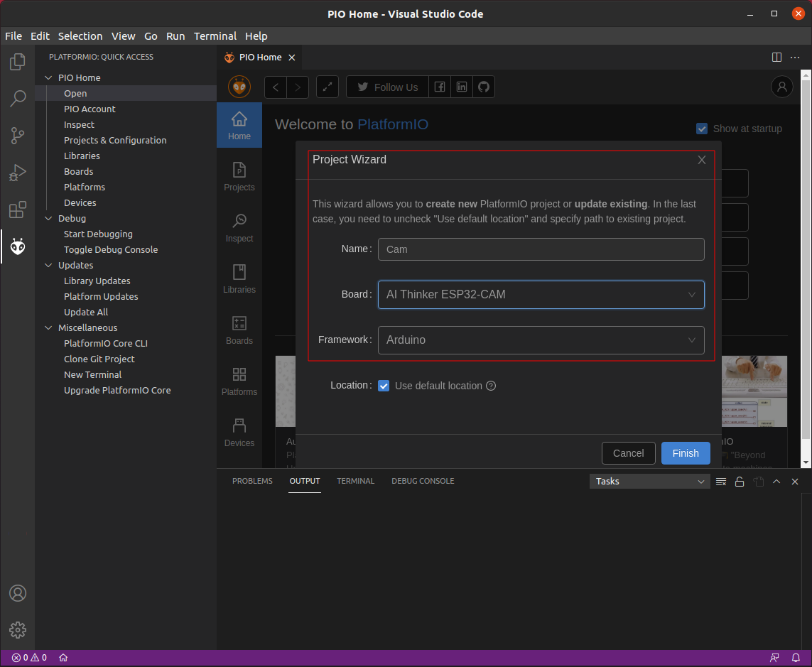Click the split editor right icon

coord(776,58)
